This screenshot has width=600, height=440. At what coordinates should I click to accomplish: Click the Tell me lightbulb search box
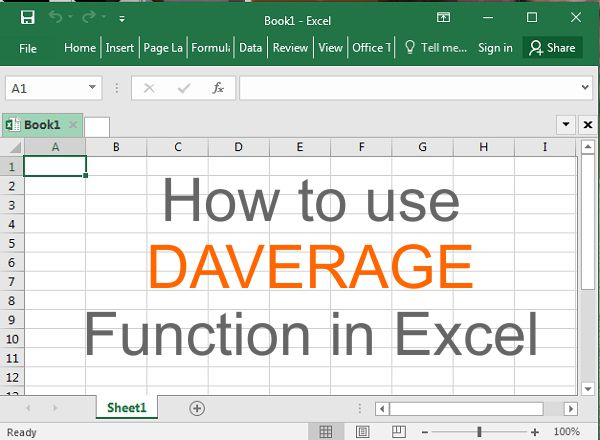[436, 48]
